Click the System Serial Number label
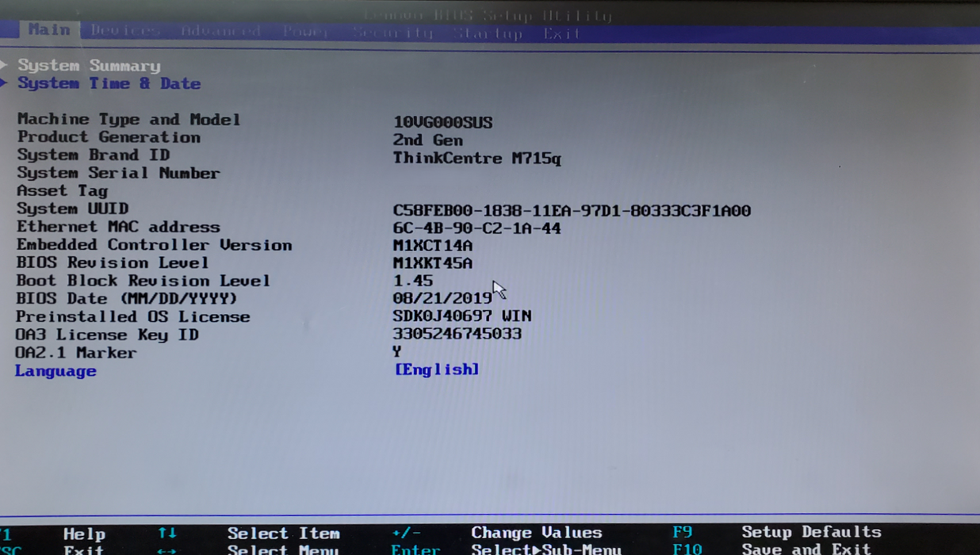This screenshot has width=980, height=555. [x=118, y=173]
